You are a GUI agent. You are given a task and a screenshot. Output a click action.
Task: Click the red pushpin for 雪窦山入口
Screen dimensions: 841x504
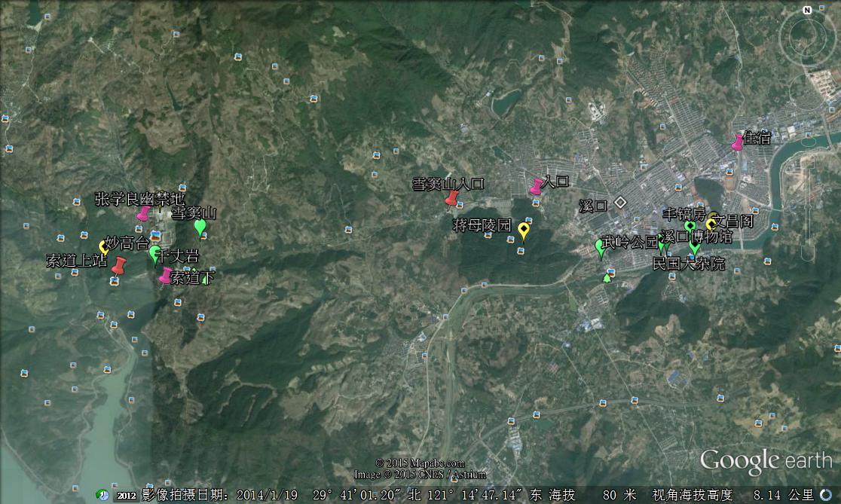pos(451,198)
